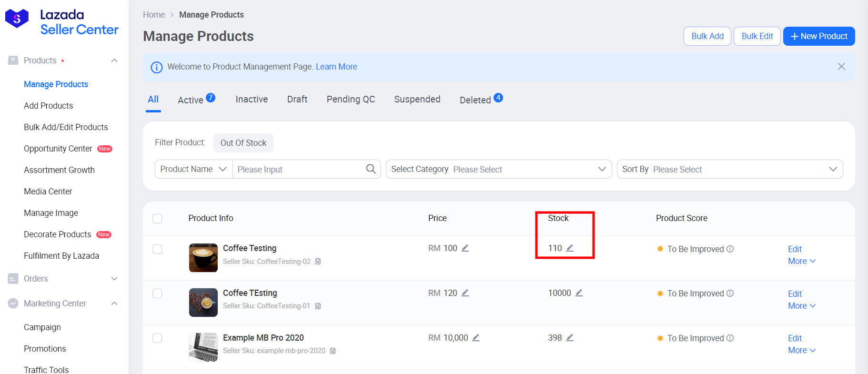Click the product search input field
The width and height of the screenshot is (868, 374).
[299, 169]
